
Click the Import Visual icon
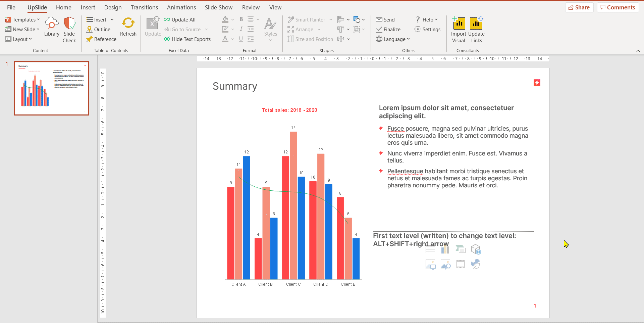(x=459, y=30)
